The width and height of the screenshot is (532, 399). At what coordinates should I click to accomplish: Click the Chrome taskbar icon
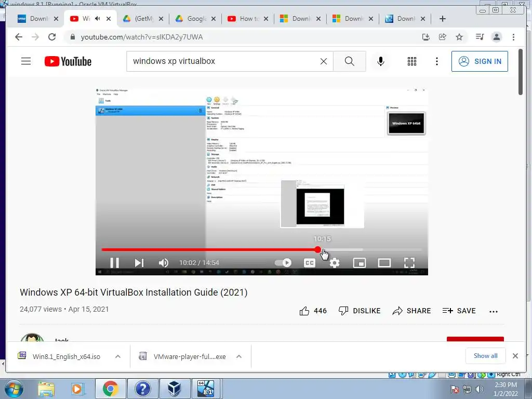(x=110, y=389)
